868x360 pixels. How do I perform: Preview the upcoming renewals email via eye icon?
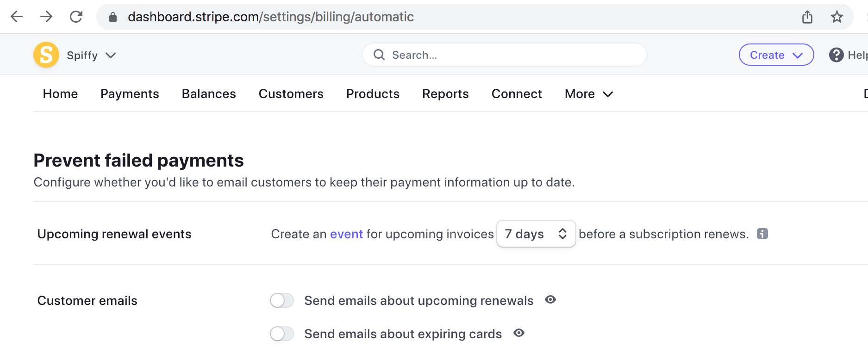coord(550,299)
